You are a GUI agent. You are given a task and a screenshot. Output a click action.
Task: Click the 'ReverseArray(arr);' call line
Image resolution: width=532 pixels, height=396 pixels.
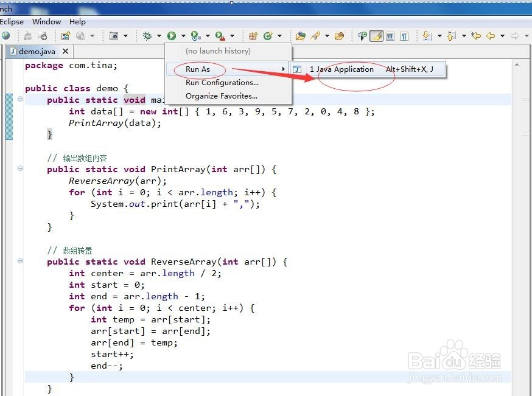[x=117, y=181]
